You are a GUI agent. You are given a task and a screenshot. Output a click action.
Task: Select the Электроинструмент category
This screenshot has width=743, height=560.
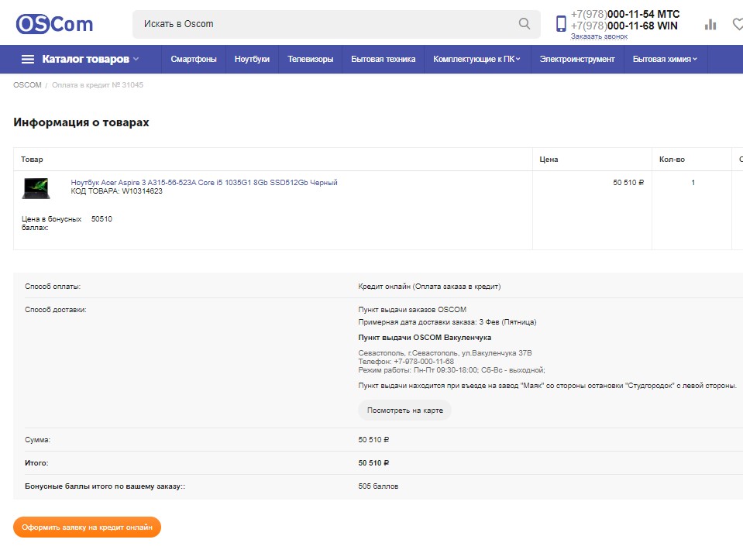tap(577, 59)
